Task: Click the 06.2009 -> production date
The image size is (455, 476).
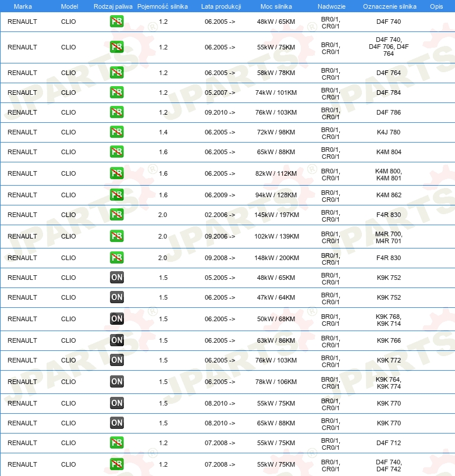Action: tap(220, 195)
